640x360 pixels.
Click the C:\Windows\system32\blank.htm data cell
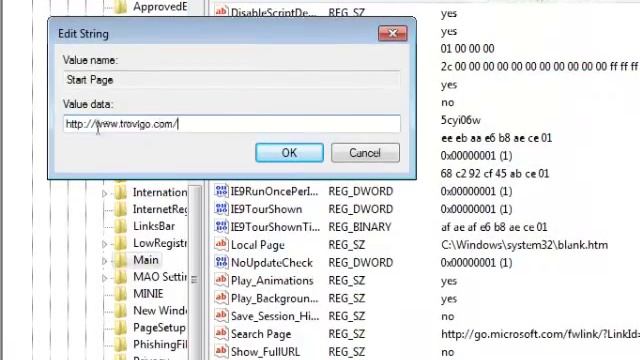[x=524, y=245]
